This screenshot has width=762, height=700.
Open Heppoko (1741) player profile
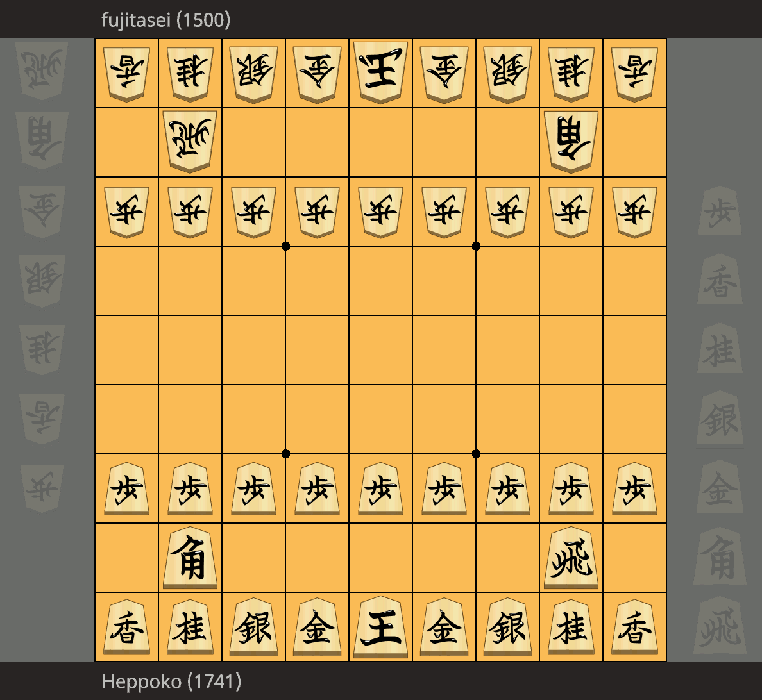coord(171,681)
